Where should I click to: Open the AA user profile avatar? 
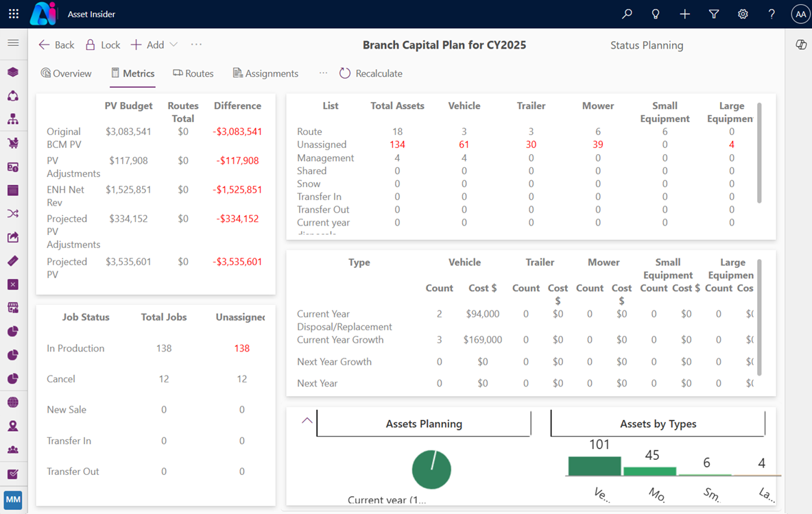(800, 13)
